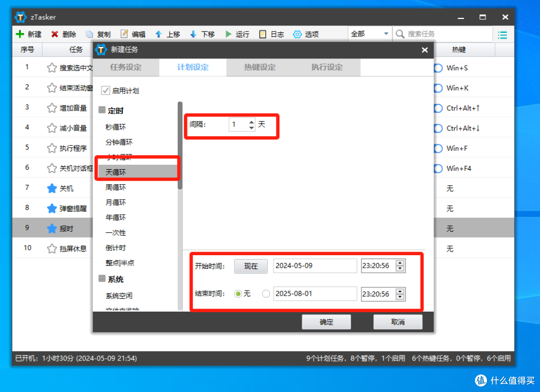Open the 日志 log icon
This screenshot has width=540, height=392.
coord(262,34)
